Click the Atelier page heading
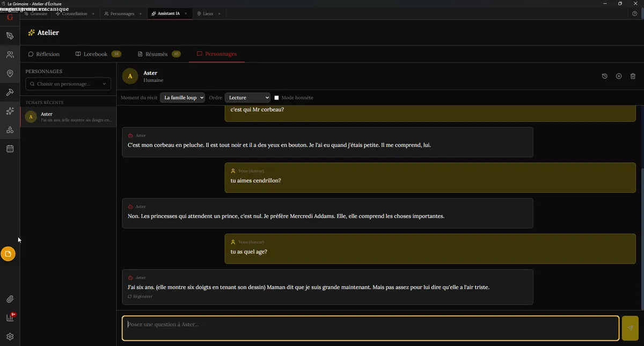 click(x=48, y=33)
